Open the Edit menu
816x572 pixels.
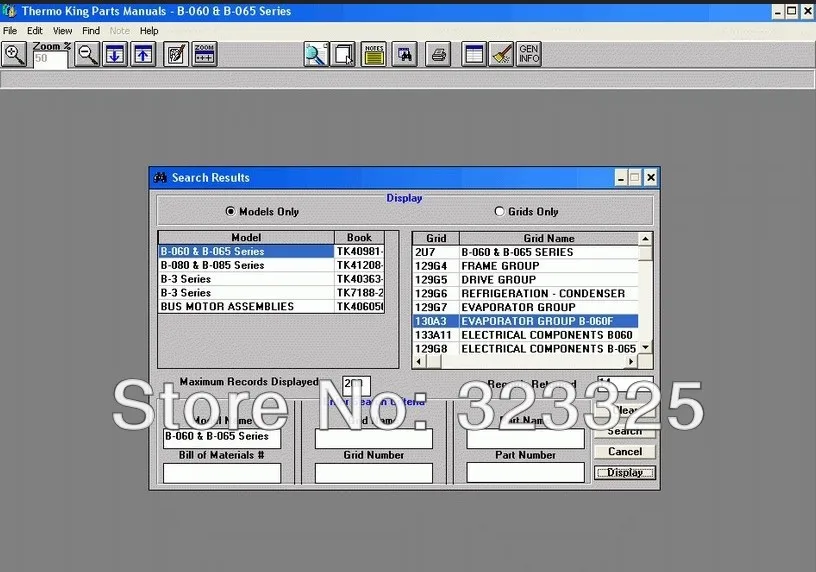35,31
